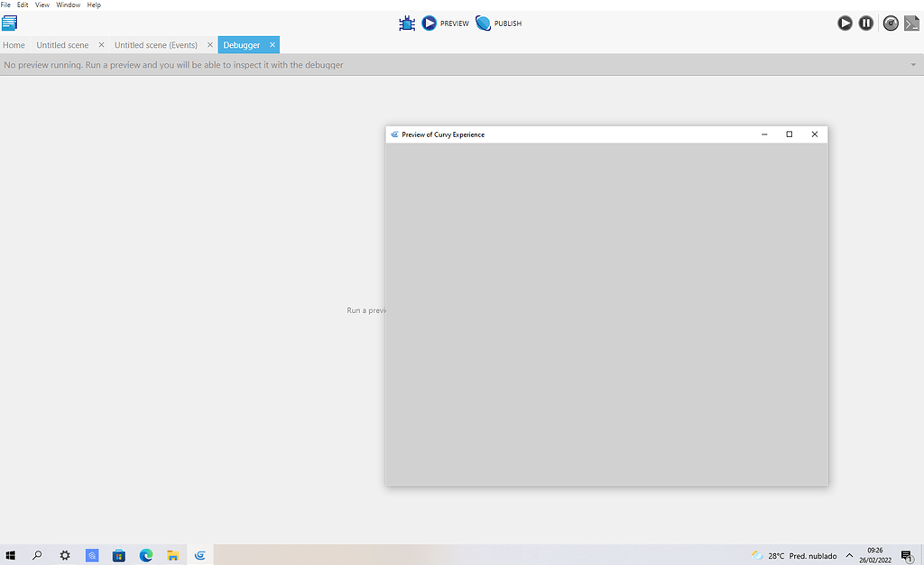Viewport: 924px width, 565px height.
Task: Click the debugger bug icon beside Preview
Action: (x=405, y=23)
